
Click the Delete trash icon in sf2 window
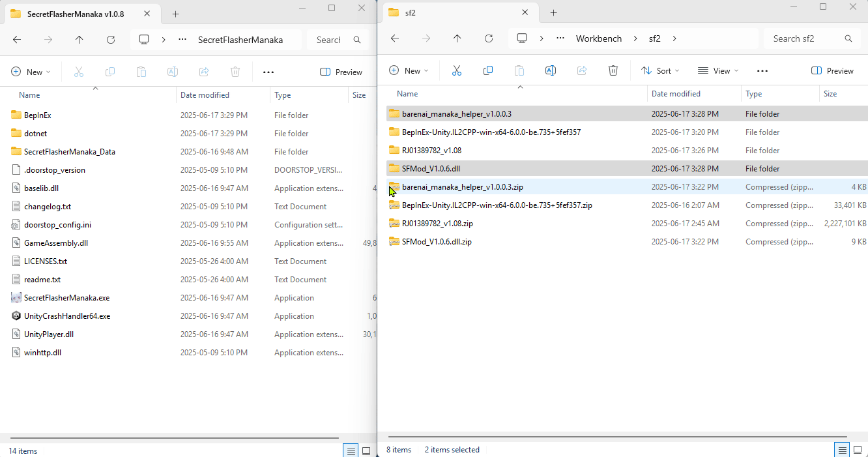[613, 70]
